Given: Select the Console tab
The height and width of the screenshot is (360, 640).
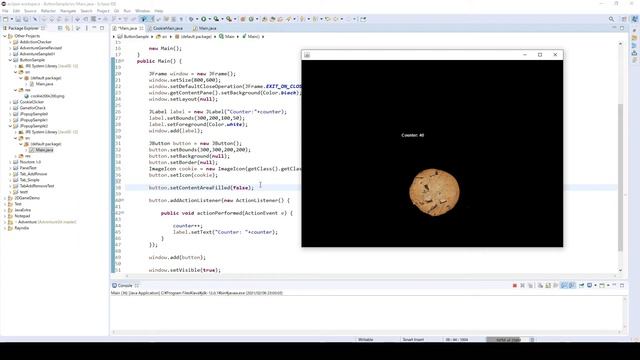Looking at the screenshot, I should pyautogui.click(x=125, y=286).
